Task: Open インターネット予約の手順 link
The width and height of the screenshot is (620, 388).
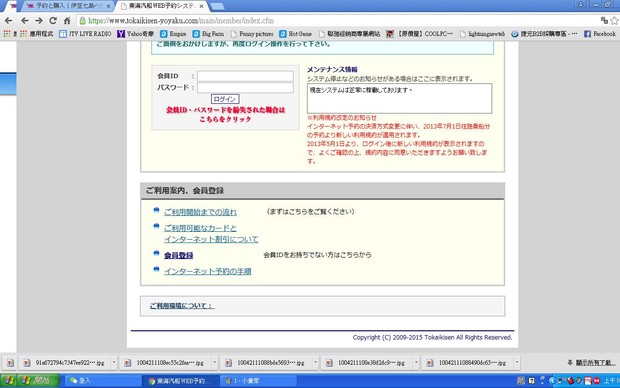Action: coord(208,271)
